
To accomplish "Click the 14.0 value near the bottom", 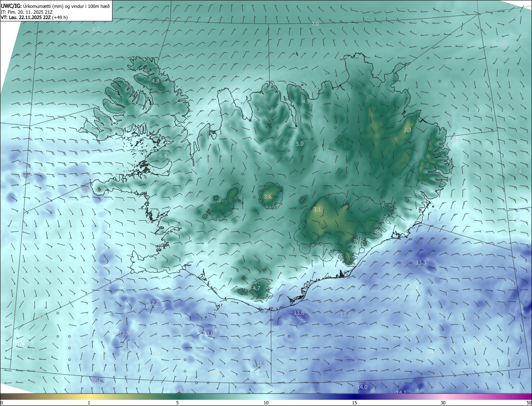I will (362, 387).
